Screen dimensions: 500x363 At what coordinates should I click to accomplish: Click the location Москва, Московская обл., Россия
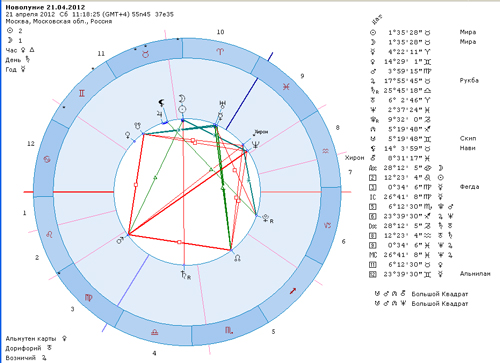(59, 21)
